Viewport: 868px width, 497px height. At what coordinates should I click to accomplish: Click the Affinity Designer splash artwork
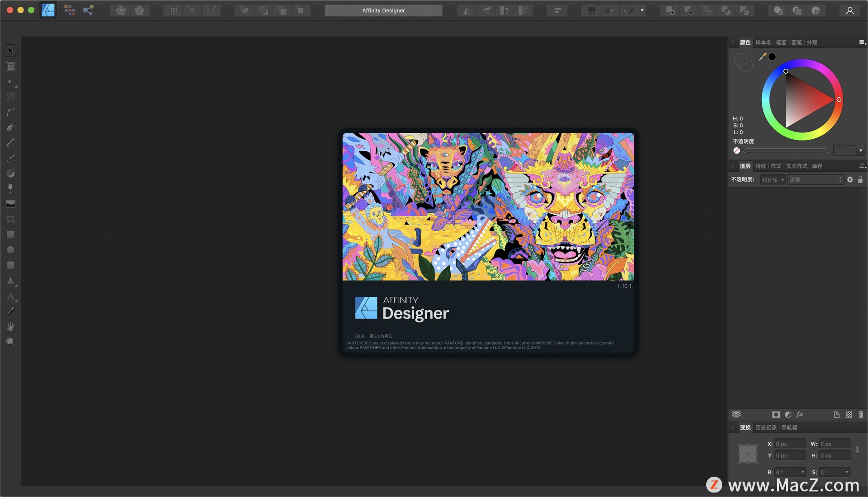(x=488, y=206)
